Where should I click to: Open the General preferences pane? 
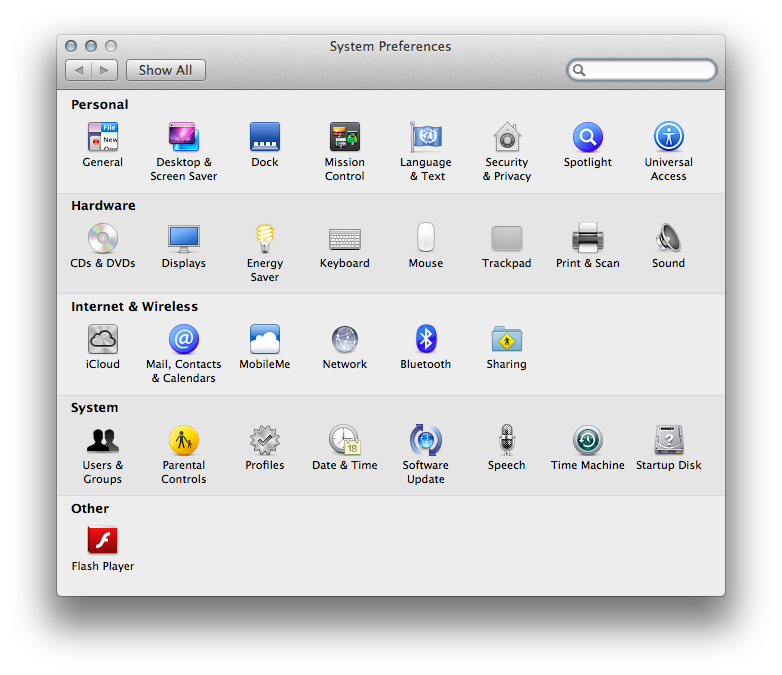[102, 138]
